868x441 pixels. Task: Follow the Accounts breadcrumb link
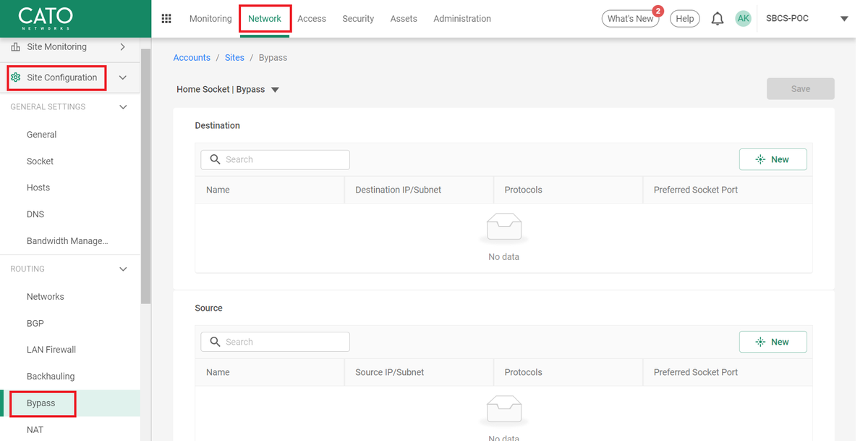[192, 58]
